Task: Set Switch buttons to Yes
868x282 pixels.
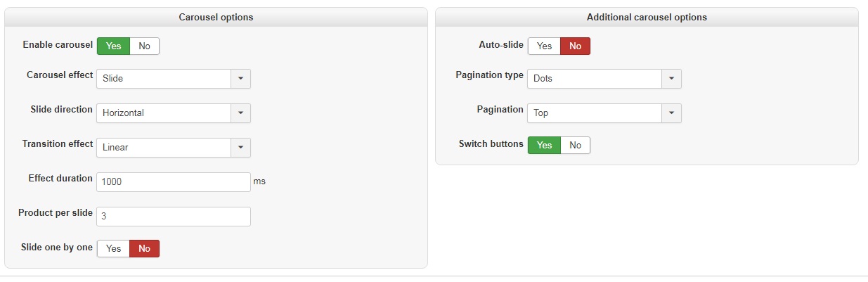Action: coord(544,146)
